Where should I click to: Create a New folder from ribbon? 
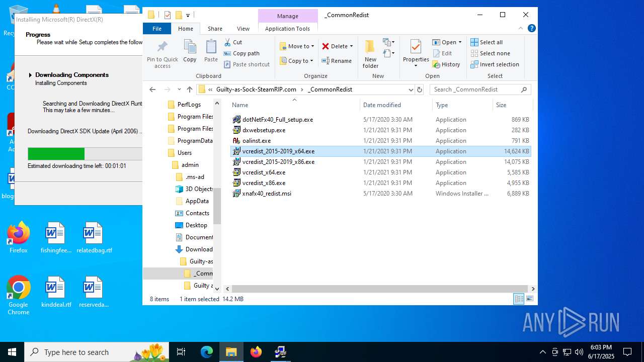coord(370,54)
